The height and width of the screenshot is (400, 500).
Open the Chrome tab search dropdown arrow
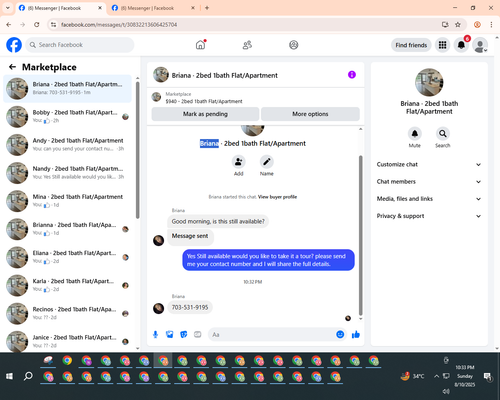[8, 8]
